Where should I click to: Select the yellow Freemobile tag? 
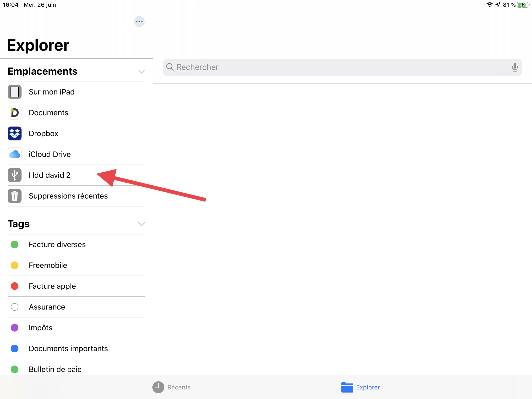point(48,265)
